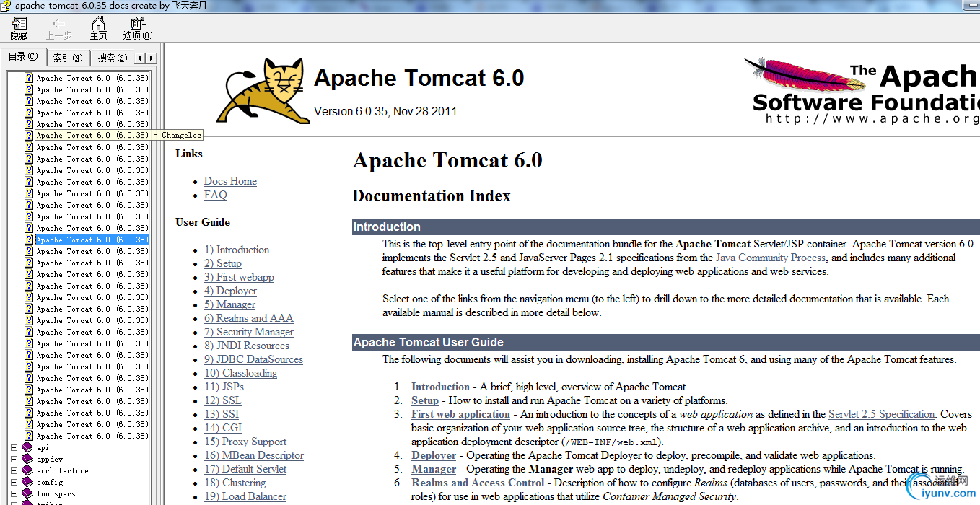Open sidebar link 8) JNDI Resources
The width and height of the screenshot is (980, 505).
[247, 346]
